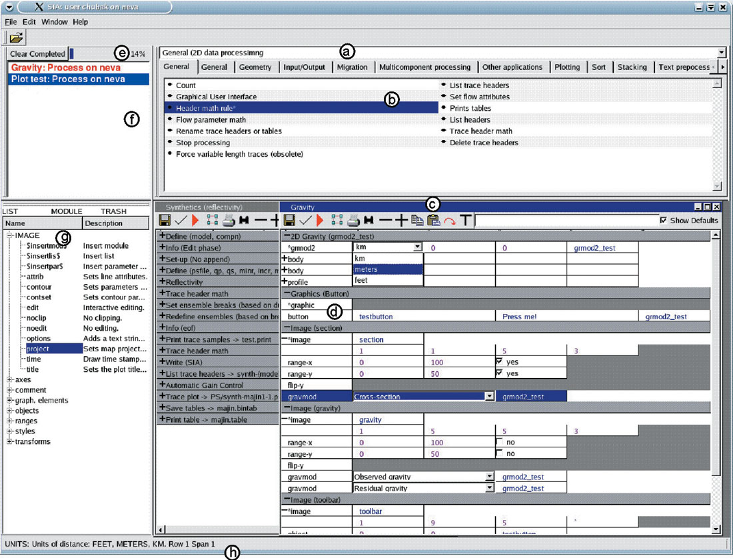Open the Residual gravity dropdown
The width and height of the screenshot is (733, 560).
pyautogui.click(x=489, y=488)
